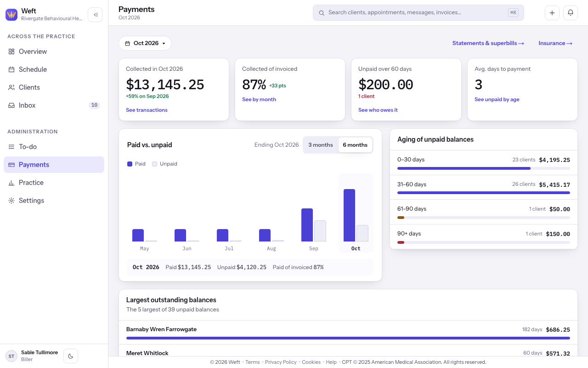Screen dimensions: 588x368
Task: Open Barnaby Wren Farrowgate's balance
Action: point(348,333)
